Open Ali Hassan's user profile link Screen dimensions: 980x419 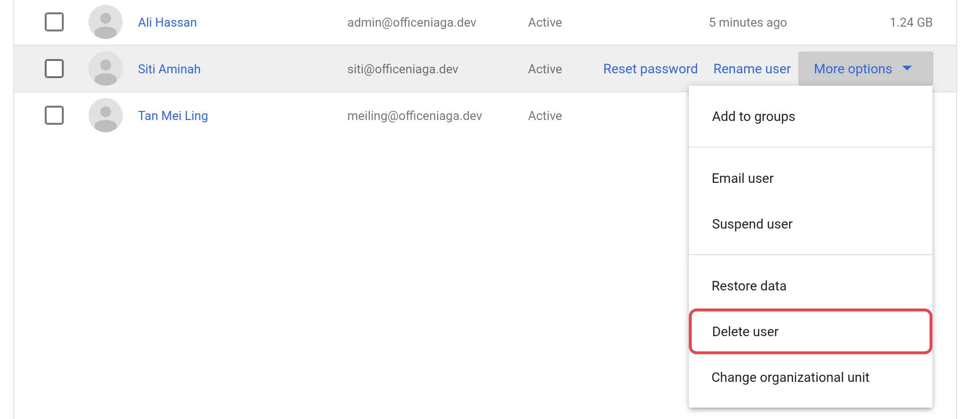click(x=167, y=22)
